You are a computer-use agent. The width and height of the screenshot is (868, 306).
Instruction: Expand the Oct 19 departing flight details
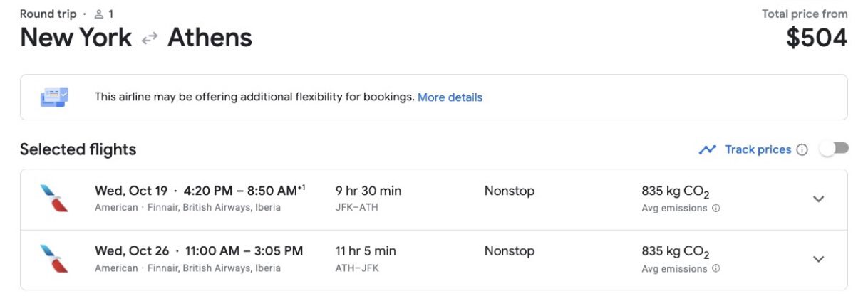tap(818, 199)
